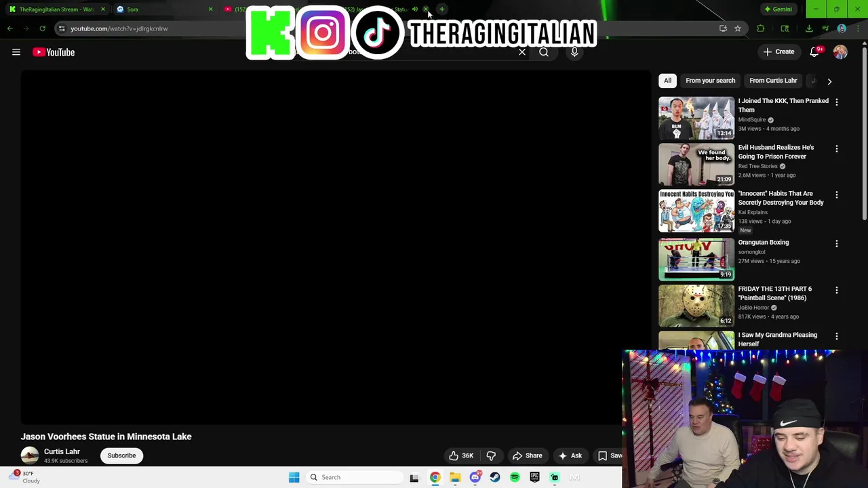Screen dimensions: 868x488
Task: Click the Chrome address bar URL
Action: click(119, 28)
